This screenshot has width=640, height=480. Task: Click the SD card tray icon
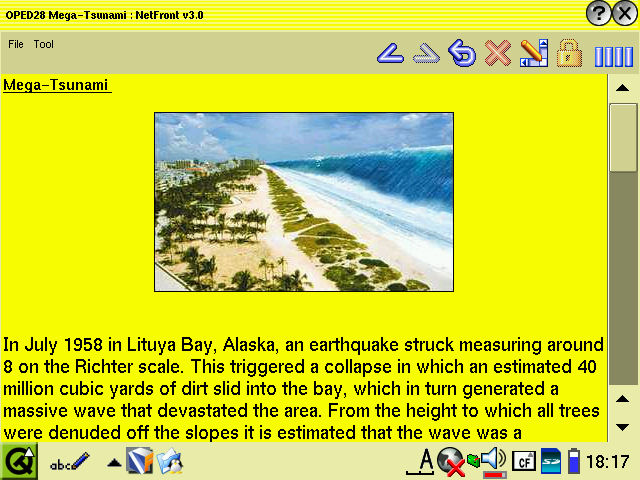pos(551,462)
